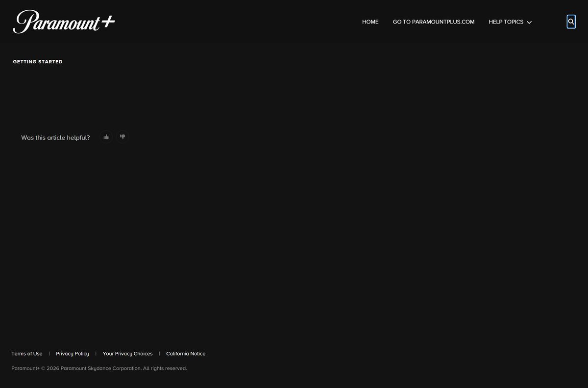This screenshot has height=388, width=588.
Task: Open California Notice link
Action: click(186, 354)
